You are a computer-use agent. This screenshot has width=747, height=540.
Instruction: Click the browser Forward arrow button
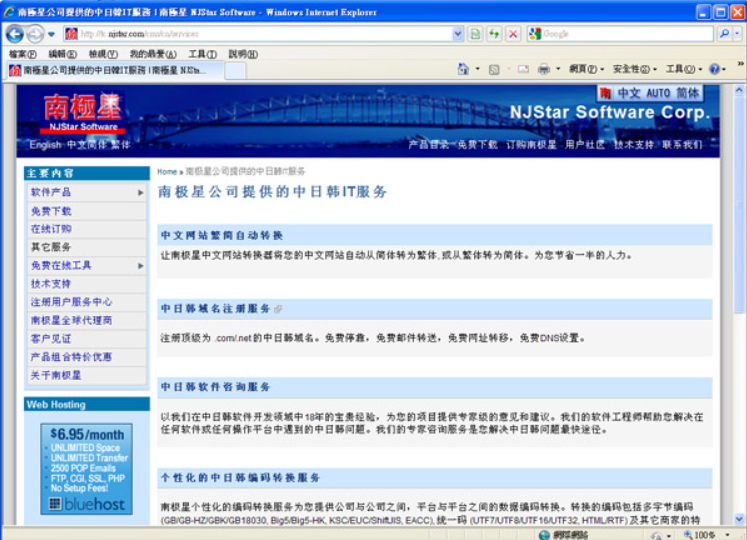(35, 34)
